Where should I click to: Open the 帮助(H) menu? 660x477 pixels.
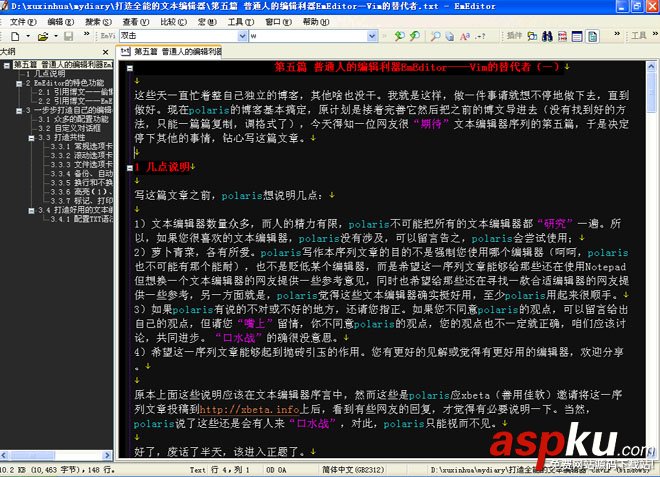[x=316, y=22]
